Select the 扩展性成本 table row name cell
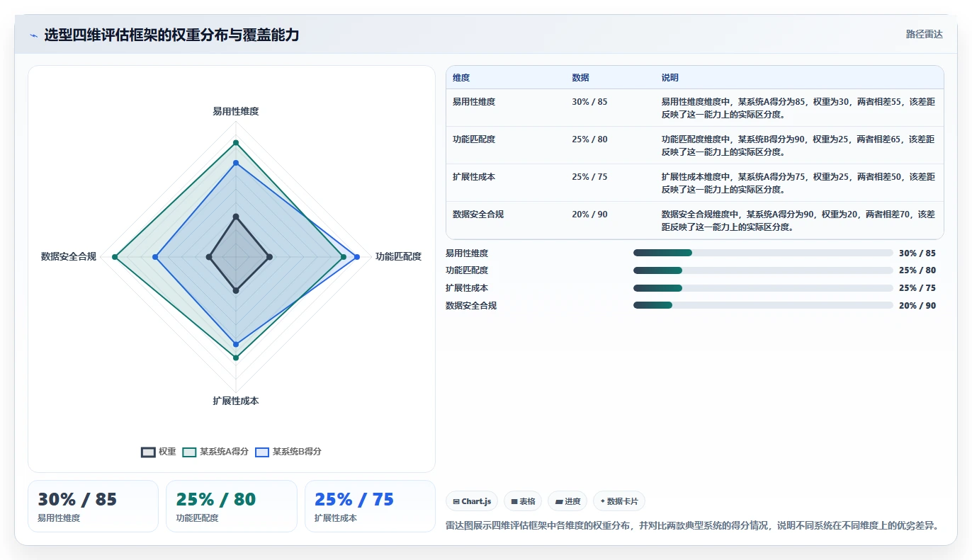The width and height of the screenshot is (972, 560). point(474,177)
